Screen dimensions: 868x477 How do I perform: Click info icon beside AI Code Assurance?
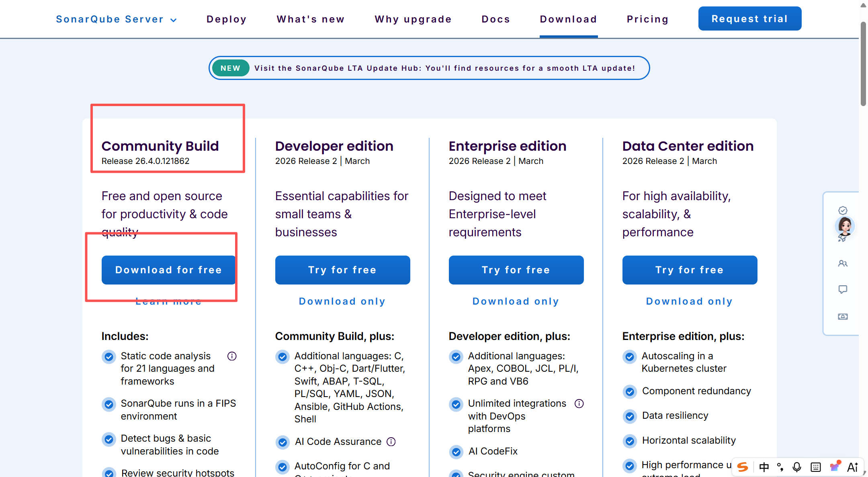tap(391, 442)
